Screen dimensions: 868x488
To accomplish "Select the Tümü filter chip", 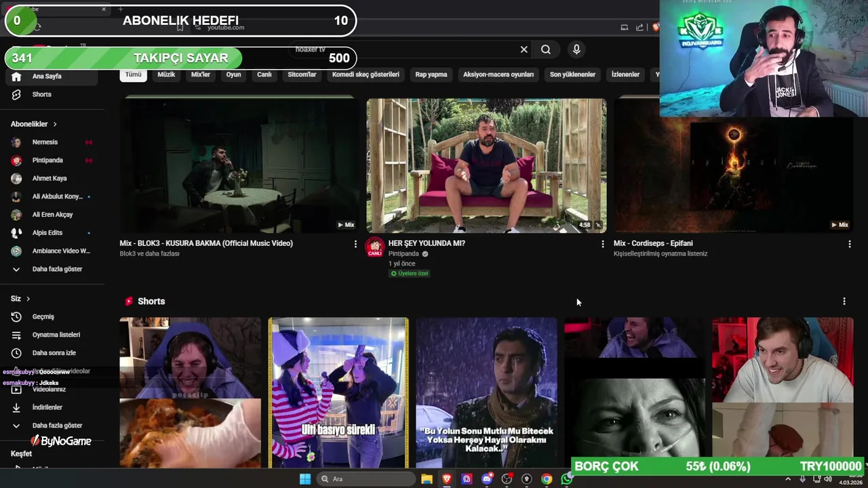I will pos(133,75).
